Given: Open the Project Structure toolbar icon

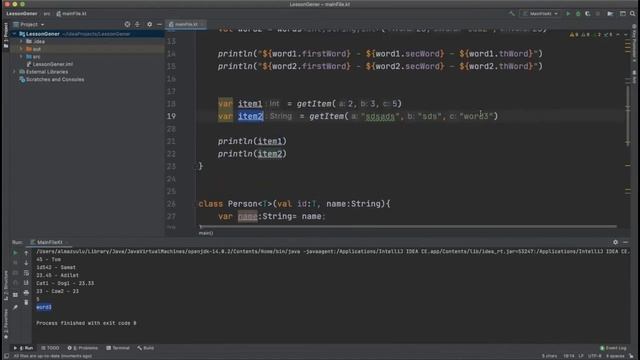Looking at the screenshot, I should coord(622,13).
